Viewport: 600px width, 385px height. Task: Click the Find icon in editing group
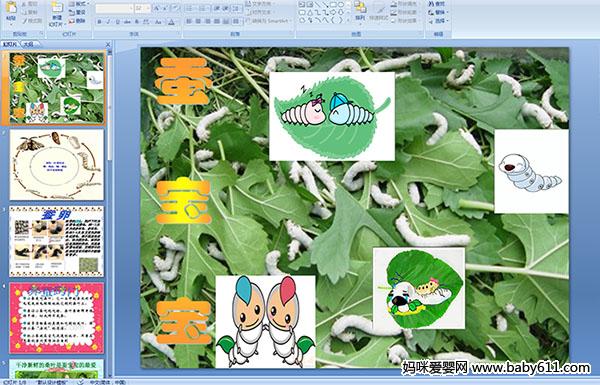(x=437, y=4)
